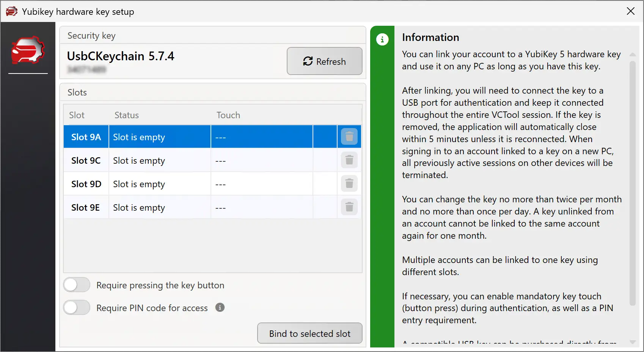
Task: Click Bind to selected slot button
Action: click(309, 333)
